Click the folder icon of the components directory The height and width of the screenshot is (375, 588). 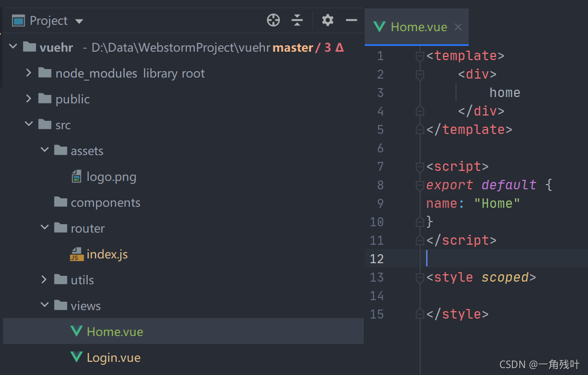[x=60, y=201]
